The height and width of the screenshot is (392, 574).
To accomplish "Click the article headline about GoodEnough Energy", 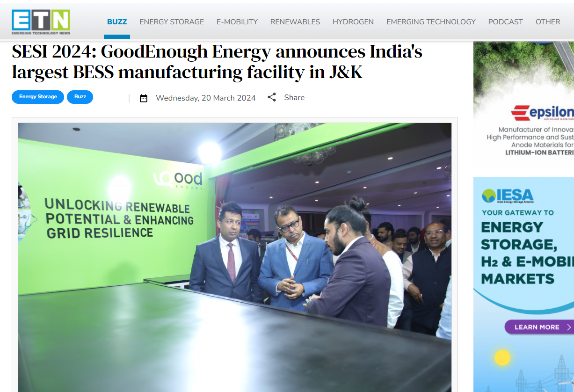I will 217,62.
